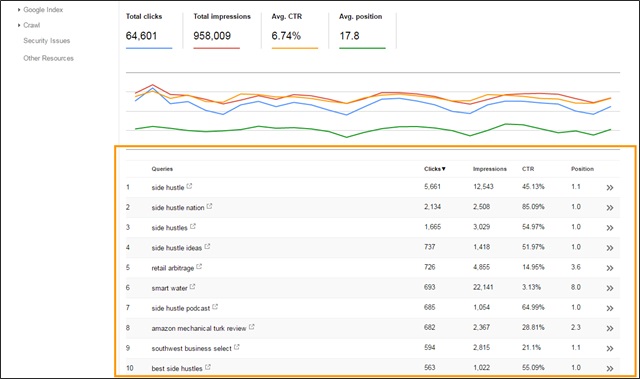Toggle Avg. position green metric
The image size is (640, 379).
tap(362, 31)
